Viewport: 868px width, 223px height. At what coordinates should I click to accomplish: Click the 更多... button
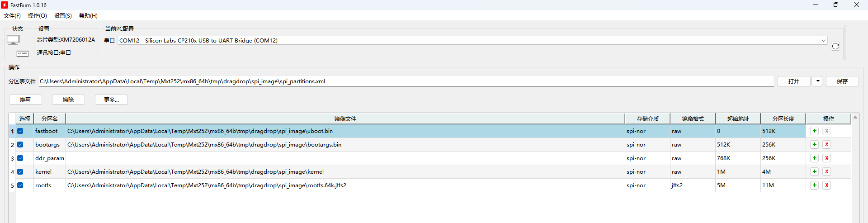111,100
